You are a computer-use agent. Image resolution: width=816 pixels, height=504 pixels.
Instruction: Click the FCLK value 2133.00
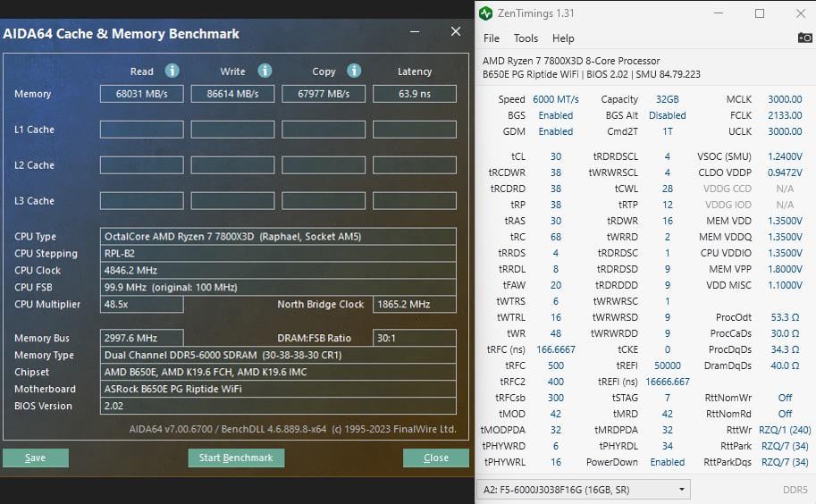coord(785,115)
